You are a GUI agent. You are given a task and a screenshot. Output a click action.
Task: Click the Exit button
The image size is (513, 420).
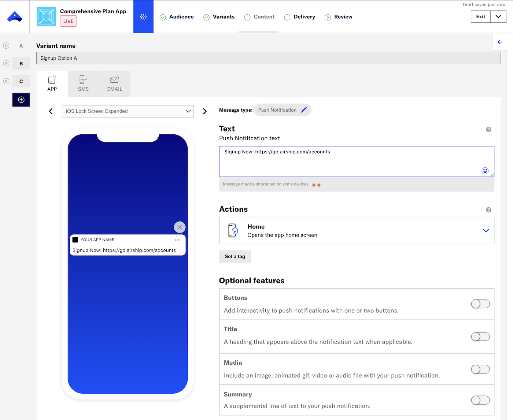(x=481, y=16)
